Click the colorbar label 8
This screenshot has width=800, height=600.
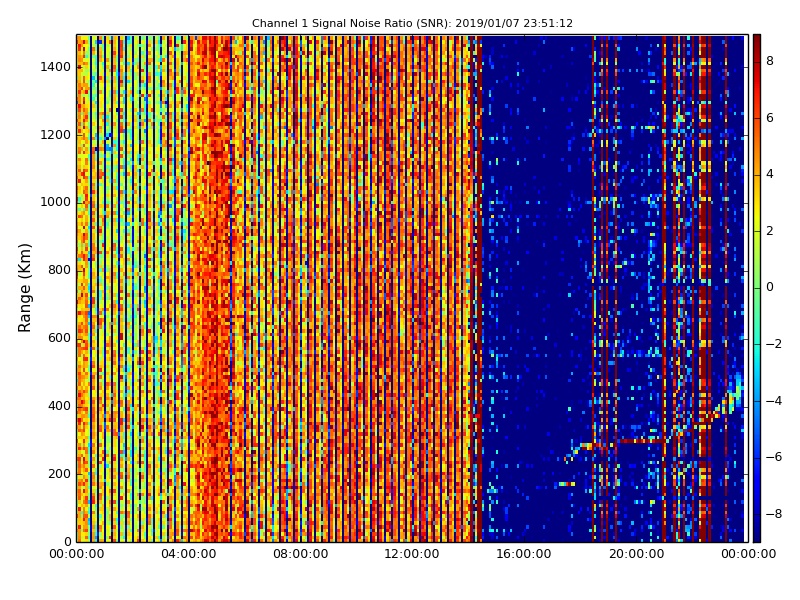[770, 61]
